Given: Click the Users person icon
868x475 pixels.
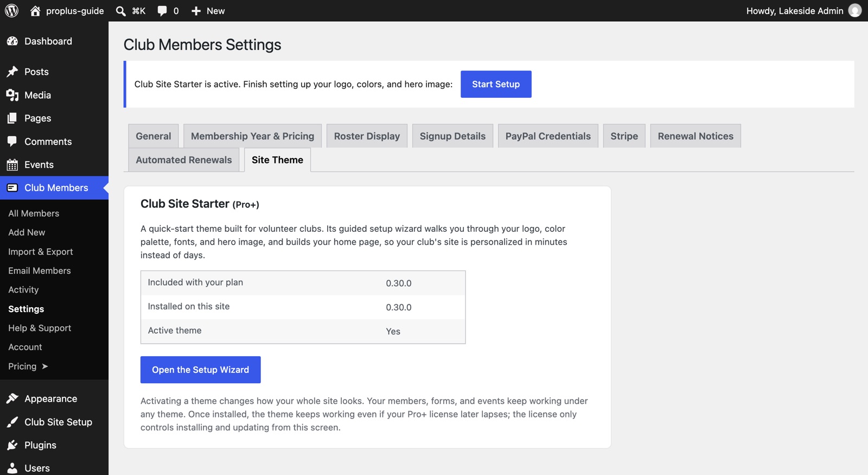Looking at the screenshot, I should pyautogui.click(x=12, y=468).
